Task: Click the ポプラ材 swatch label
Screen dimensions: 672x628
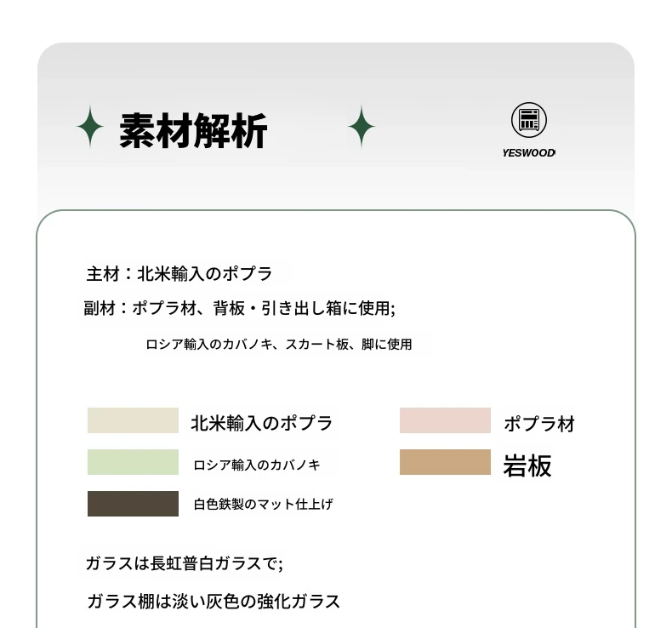Action: tap(539, 424)
